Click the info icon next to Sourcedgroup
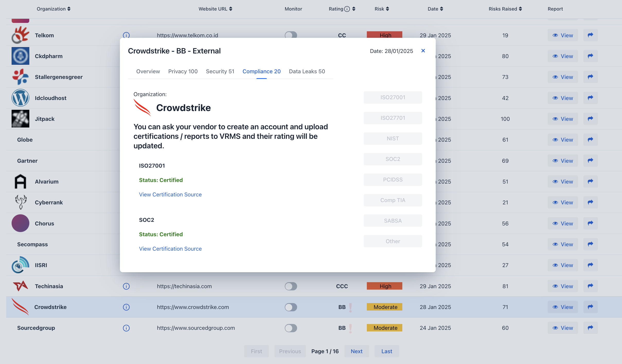Screen dimensions: 622x364 pos(126,328)
